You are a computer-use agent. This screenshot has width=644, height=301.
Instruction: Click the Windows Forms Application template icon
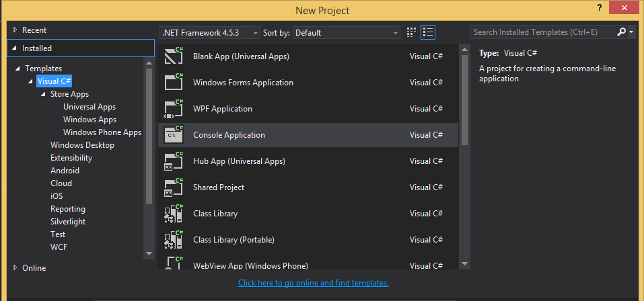174,82
